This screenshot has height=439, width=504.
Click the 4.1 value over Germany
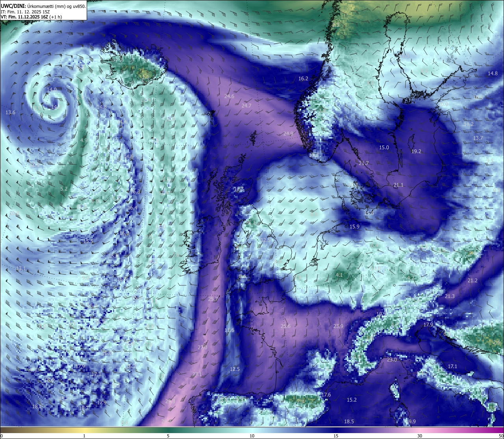(339, 275)
